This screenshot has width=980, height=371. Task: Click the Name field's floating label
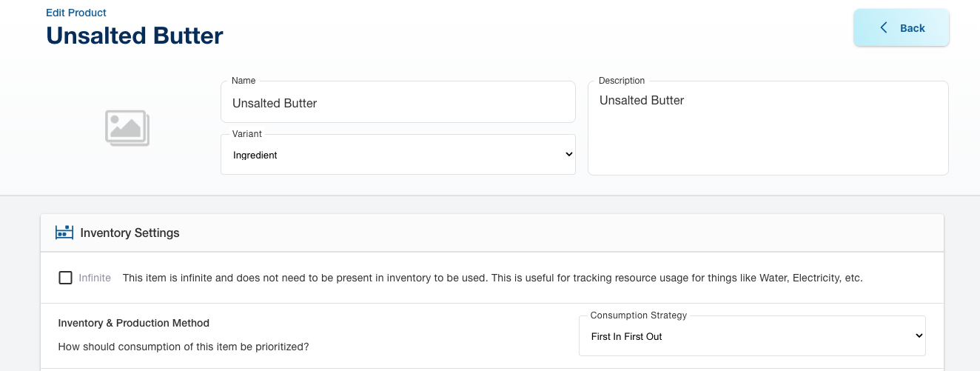(244, 81)
